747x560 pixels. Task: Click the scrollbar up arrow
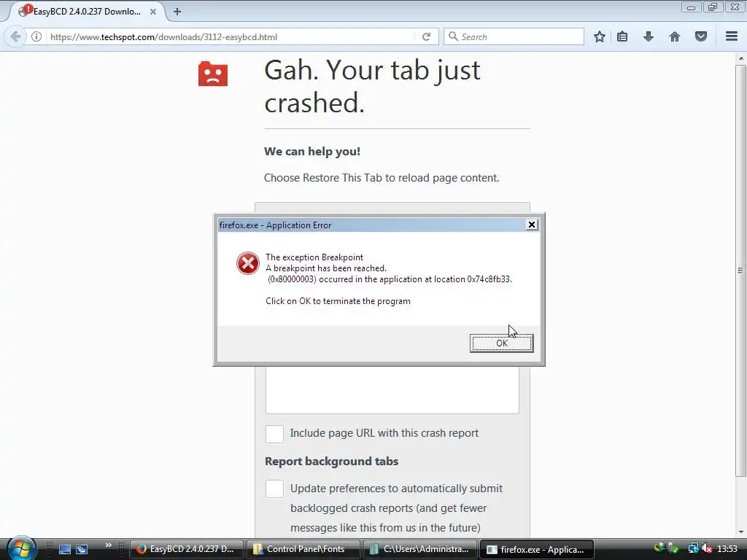740,58
